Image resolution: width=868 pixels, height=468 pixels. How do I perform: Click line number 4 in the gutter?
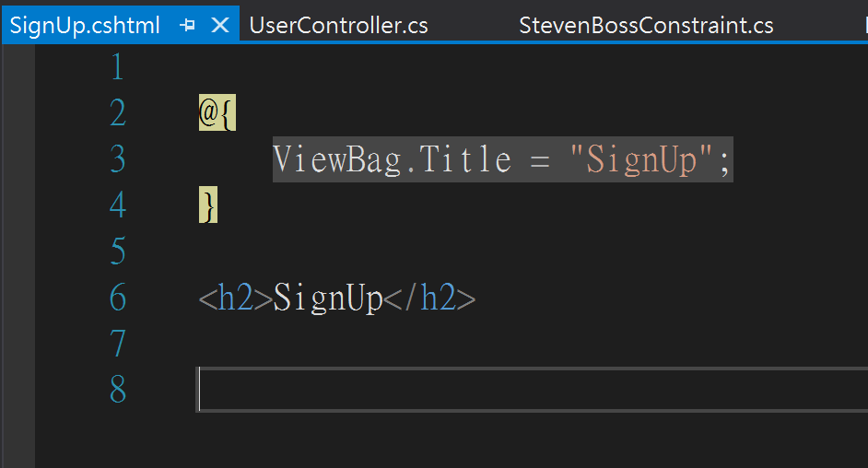tap(117, 206)
